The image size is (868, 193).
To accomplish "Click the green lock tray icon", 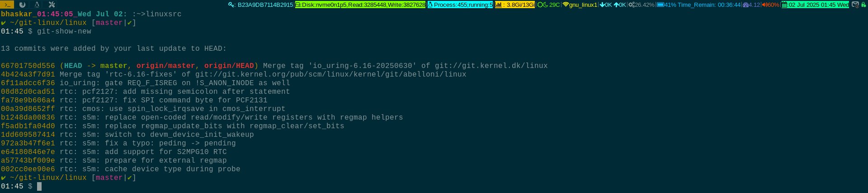I will [863, 5].
